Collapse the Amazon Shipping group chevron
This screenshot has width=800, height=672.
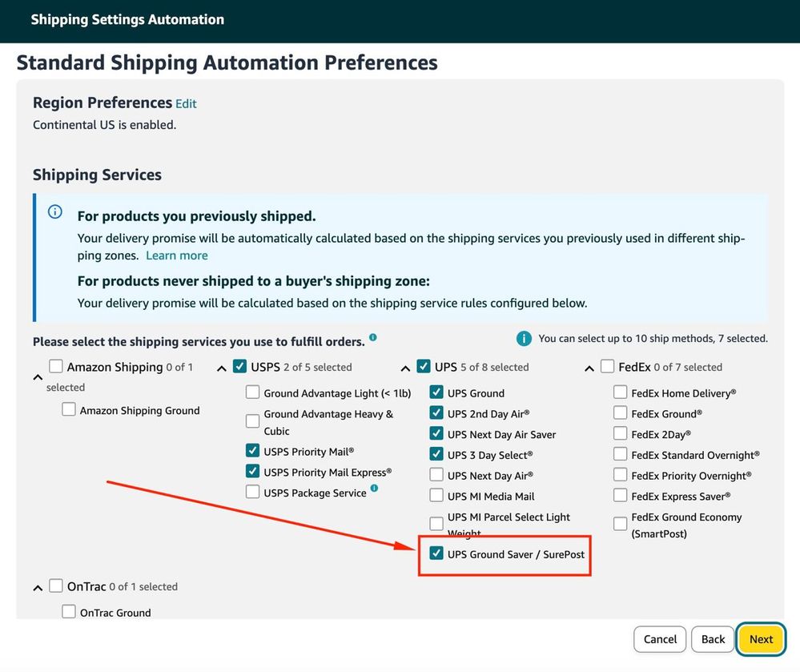[38, 376]
